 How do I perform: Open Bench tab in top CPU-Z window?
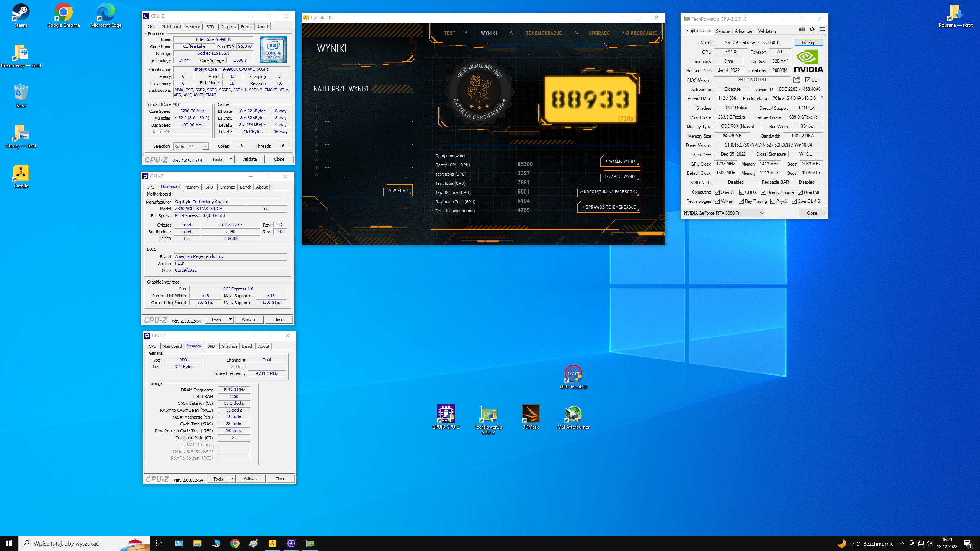coord(246,27)
